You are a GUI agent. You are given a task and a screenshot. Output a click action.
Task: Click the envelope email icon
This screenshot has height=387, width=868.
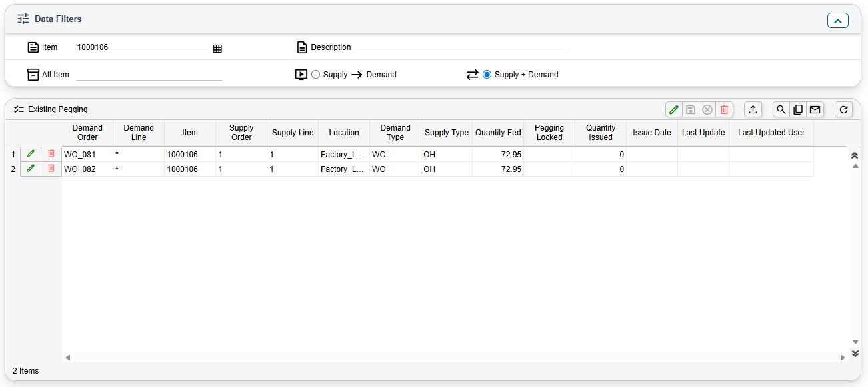pos(815,110)
